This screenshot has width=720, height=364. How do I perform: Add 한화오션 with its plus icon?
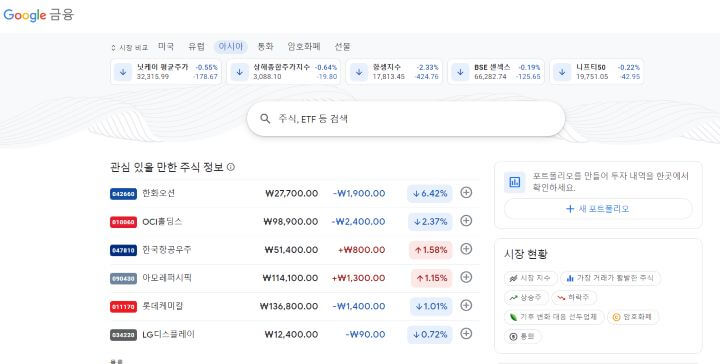pos(466,193)
